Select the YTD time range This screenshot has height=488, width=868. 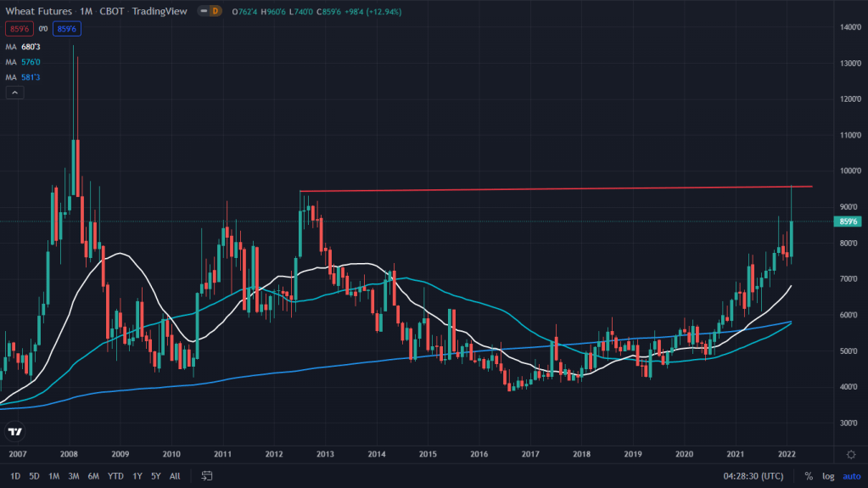[116, 476]
